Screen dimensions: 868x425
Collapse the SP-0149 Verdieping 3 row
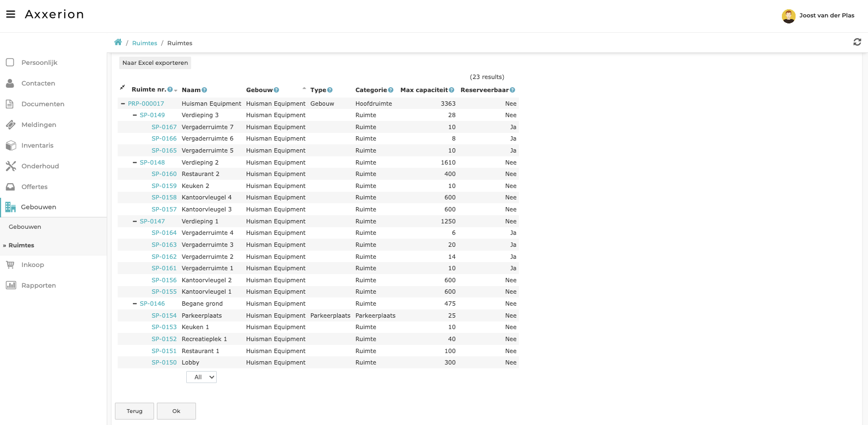[x=135, y=116]
